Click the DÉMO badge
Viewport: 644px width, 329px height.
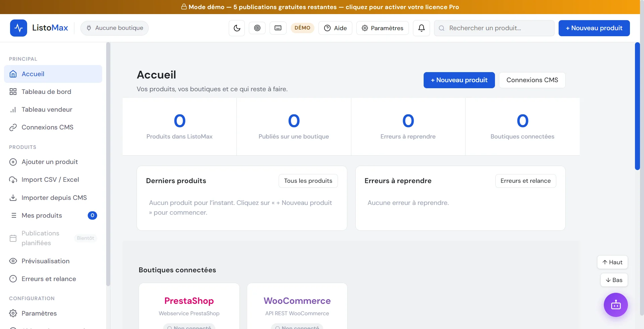(302, 28)
